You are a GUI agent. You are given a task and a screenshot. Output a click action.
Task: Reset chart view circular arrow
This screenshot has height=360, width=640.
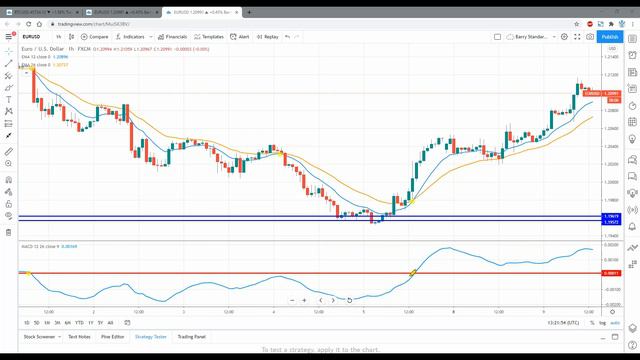[349, 300]
